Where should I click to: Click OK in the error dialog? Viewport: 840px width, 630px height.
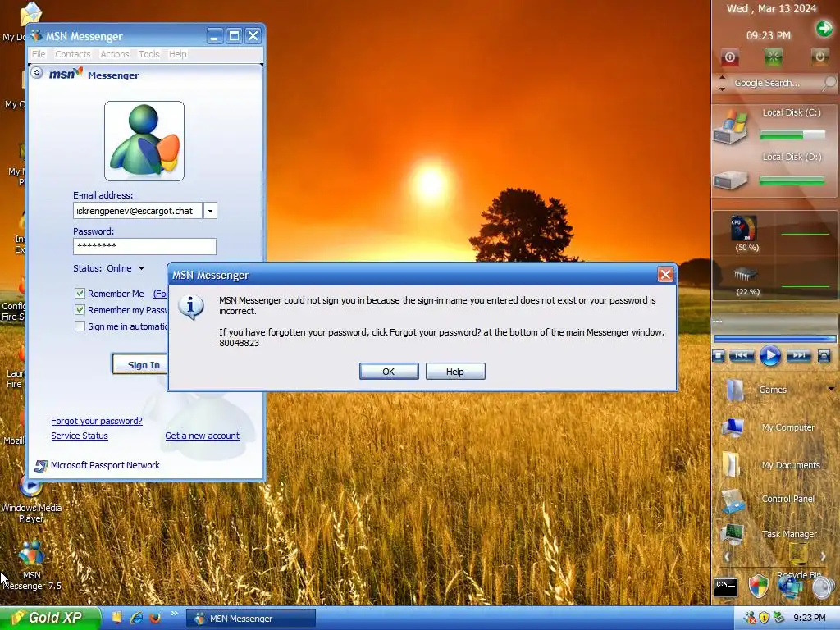coord(389,372)
